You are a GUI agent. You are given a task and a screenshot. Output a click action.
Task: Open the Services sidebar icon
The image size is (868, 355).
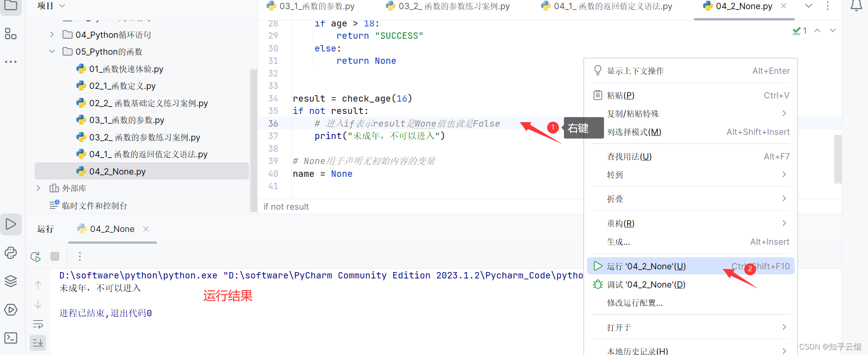pyautogui.click(x=11, y=310)
